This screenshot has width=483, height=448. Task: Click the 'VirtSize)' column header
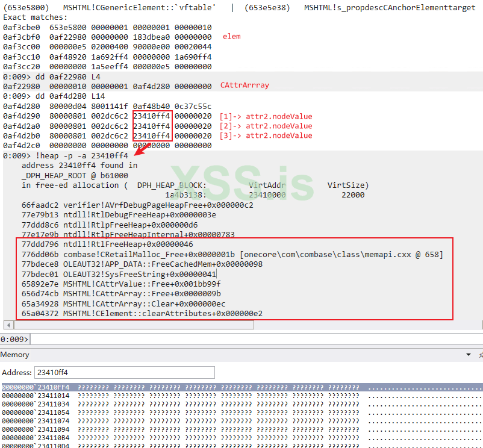[347, 185]
